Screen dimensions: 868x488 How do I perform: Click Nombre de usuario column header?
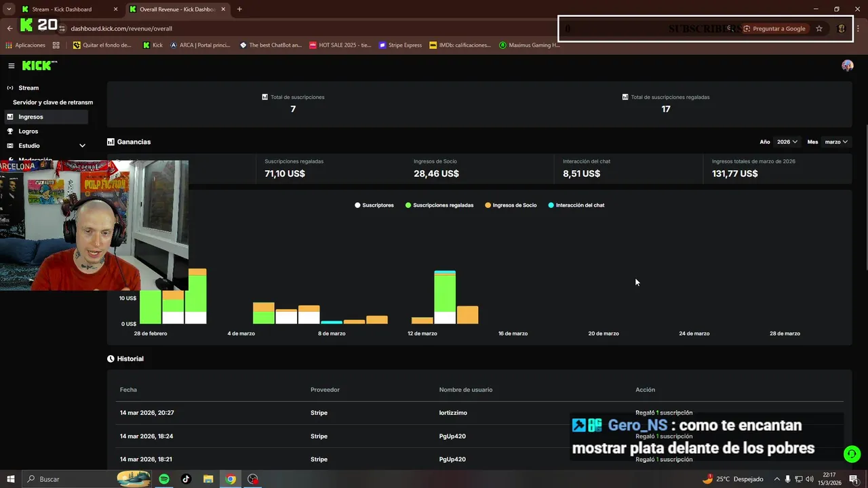coord(466,390)
